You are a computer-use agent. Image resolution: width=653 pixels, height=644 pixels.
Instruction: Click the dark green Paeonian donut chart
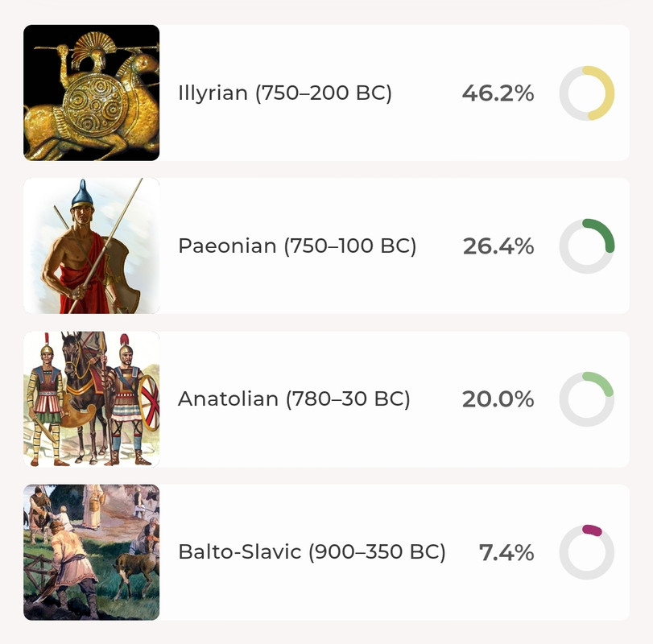[x=587, y=246]
